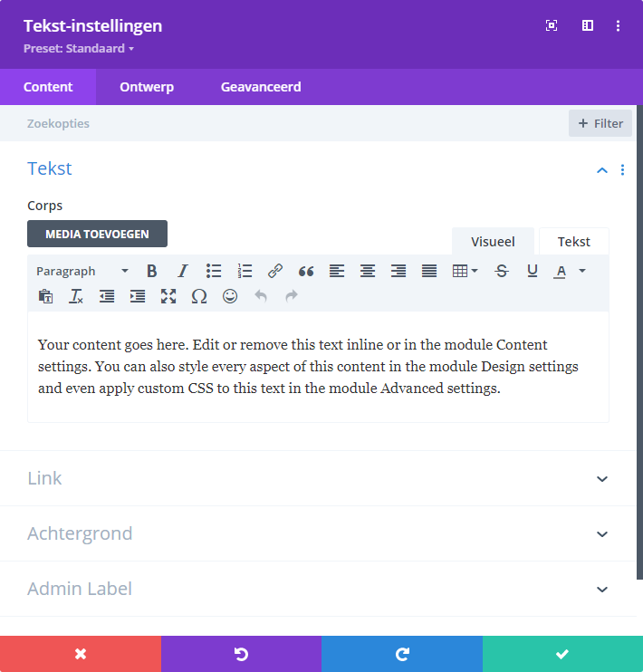This screenshot has width=643, height=672.
Task: Redo changes with blue bottom button
Action: point(402,654)
